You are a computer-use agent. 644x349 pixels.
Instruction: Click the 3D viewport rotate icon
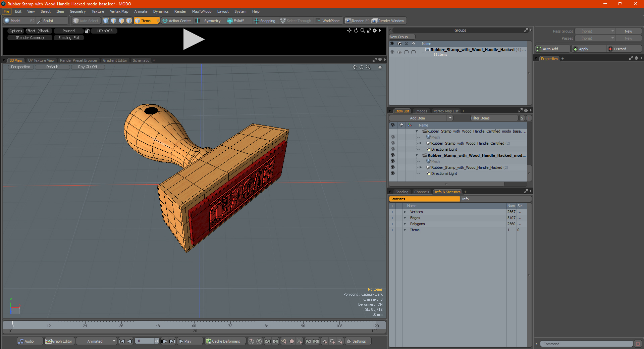point(362,67)
